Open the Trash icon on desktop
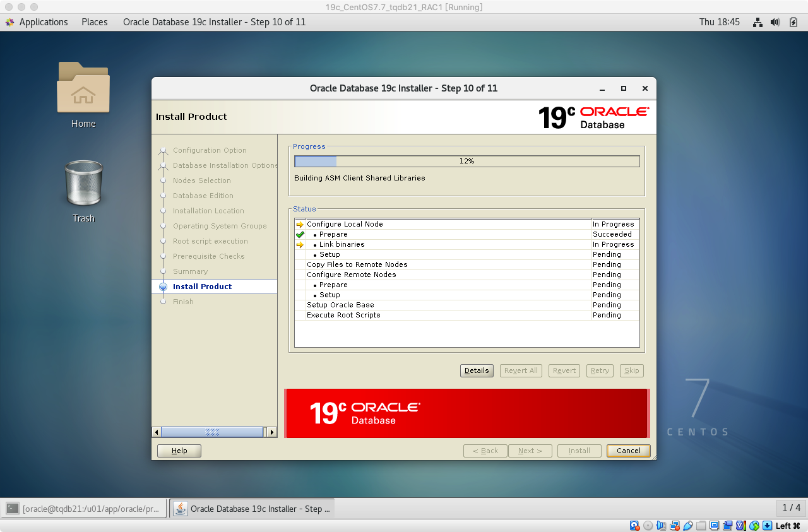The image size is (808, 532). (83, 191)
